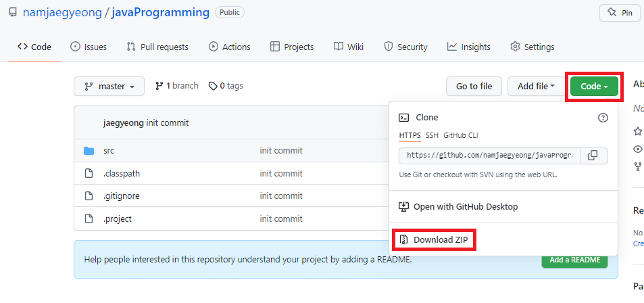Click the Pull requests icon
The width and height of the screenshot is (644, 303).
pos(131,47)
